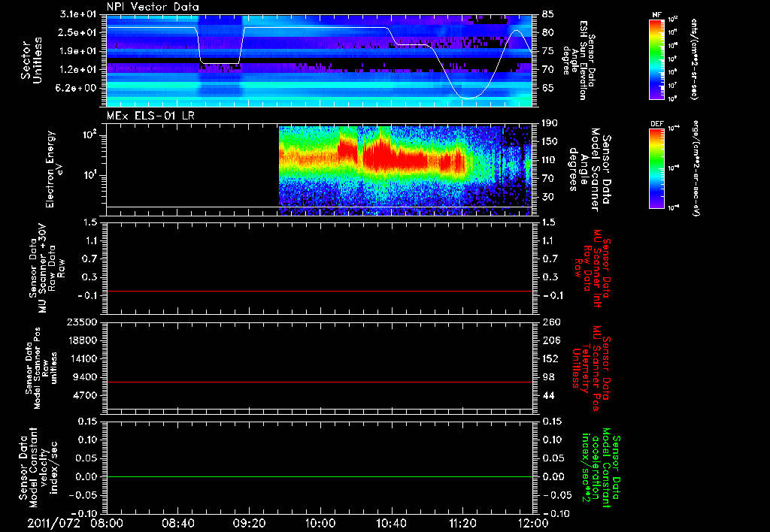Click the '08:40' time tick label

point(177,523)
